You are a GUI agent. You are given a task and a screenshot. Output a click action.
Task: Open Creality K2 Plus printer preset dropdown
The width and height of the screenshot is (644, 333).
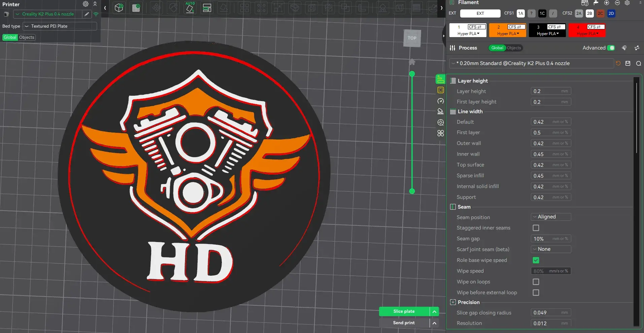coord(48,14)
